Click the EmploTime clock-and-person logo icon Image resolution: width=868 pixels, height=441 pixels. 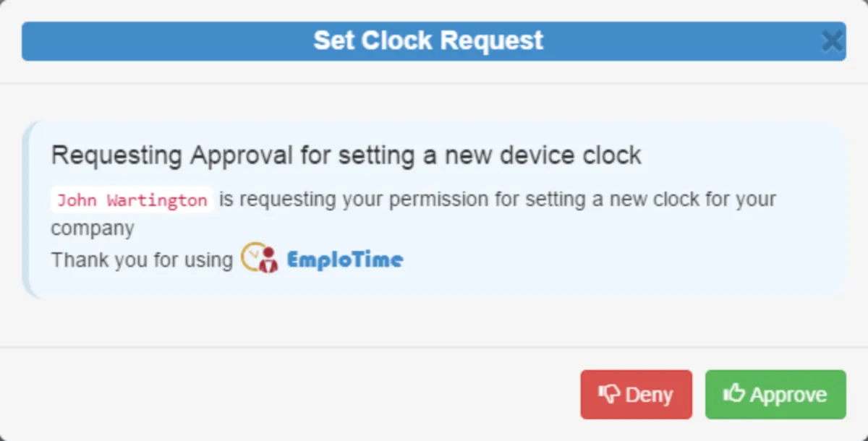259,259
